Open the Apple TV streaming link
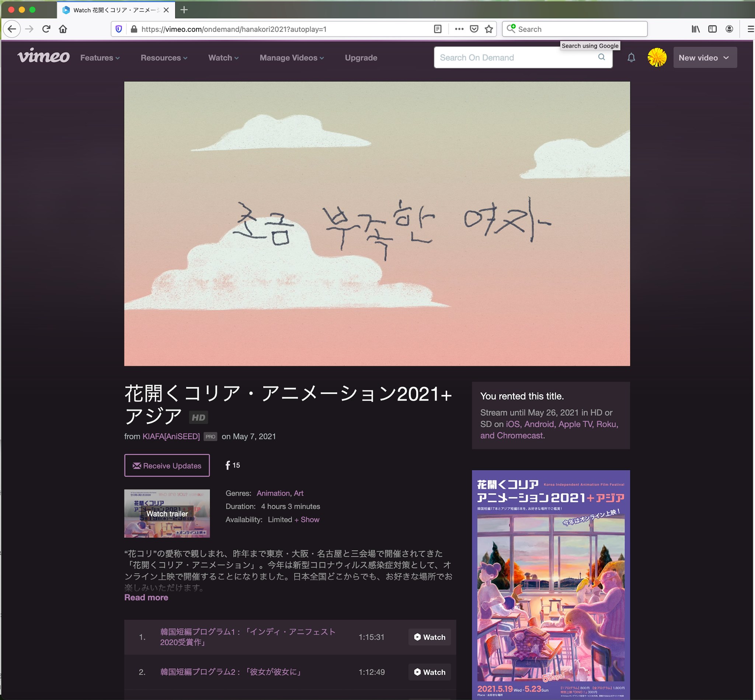 click(575, 424)
